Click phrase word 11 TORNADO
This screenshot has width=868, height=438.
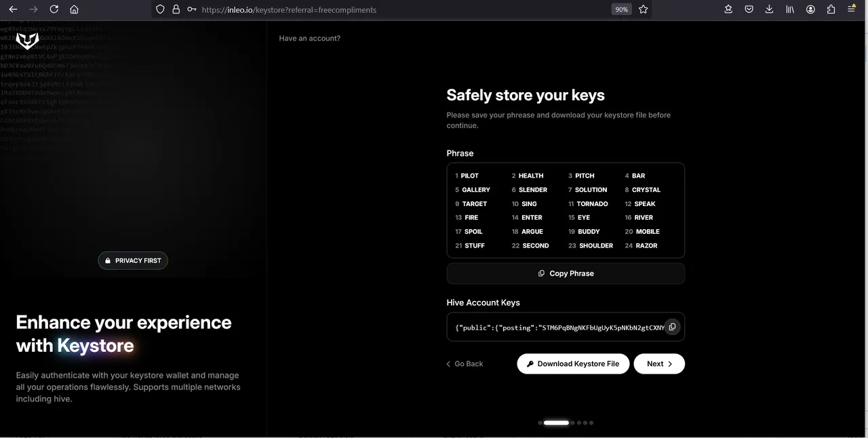(x=588, y=204)
